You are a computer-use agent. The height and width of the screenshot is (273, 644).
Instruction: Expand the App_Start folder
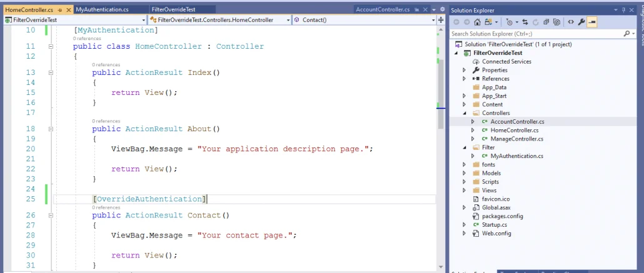465,96
